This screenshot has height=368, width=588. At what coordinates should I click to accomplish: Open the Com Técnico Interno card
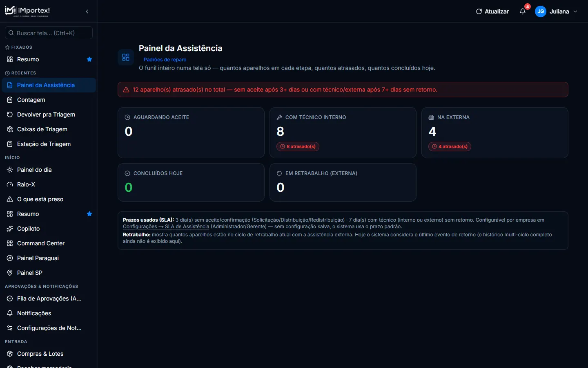click(343, 132)
